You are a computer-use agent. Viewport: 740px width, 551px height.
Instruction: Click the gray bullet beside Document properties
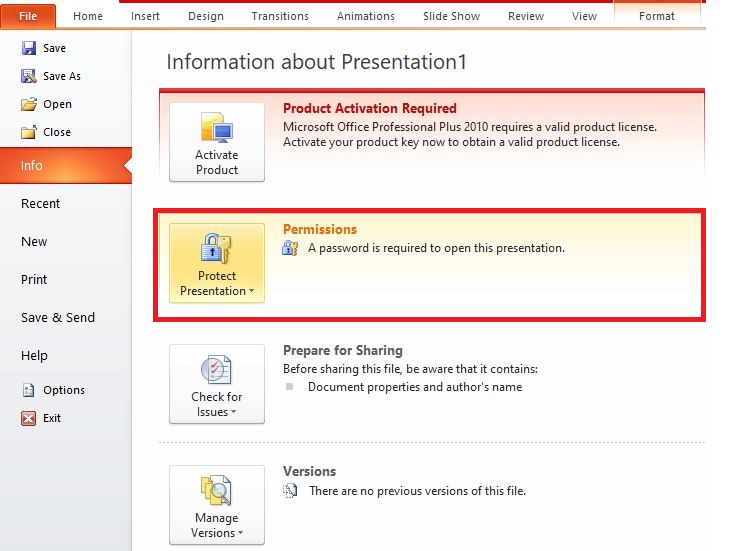click(290, 387)
